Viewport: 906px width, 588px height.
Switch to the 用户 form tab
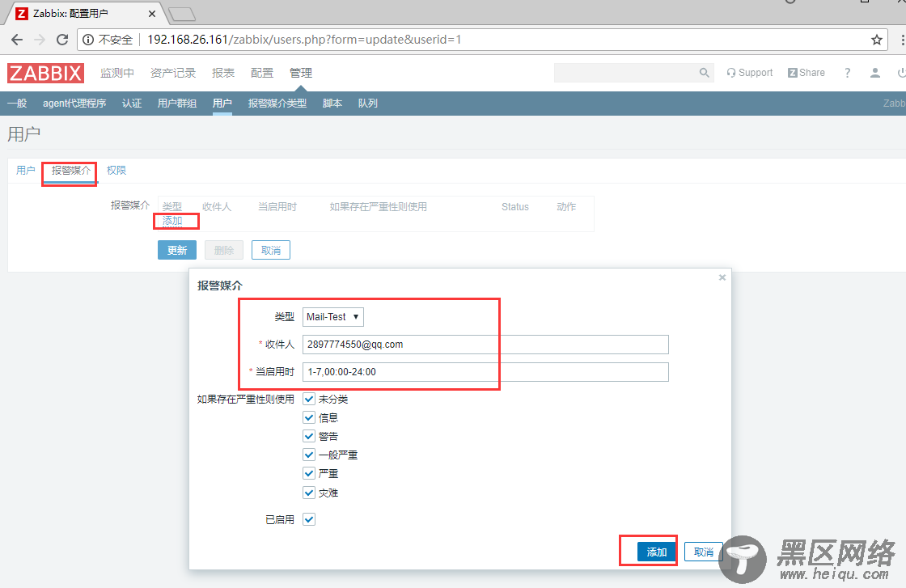coord(25,171)
